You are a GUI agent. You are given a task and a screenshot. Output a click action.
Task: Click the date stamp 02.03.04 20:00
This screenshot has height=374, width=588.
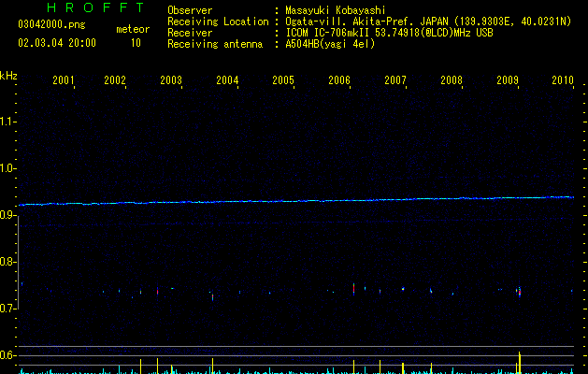click(x=57, y=43)
